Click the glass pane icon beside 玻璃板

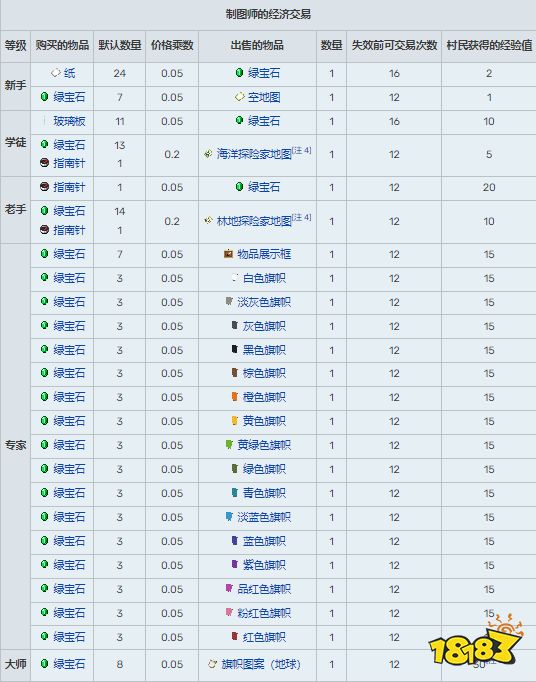coord(45,121)
